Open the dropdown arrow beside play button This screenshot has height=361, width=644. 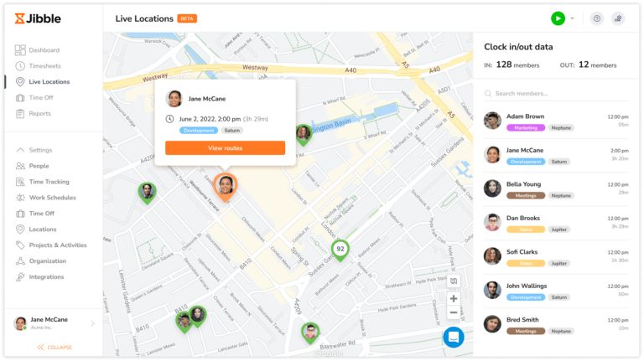(x=572, y=18)
